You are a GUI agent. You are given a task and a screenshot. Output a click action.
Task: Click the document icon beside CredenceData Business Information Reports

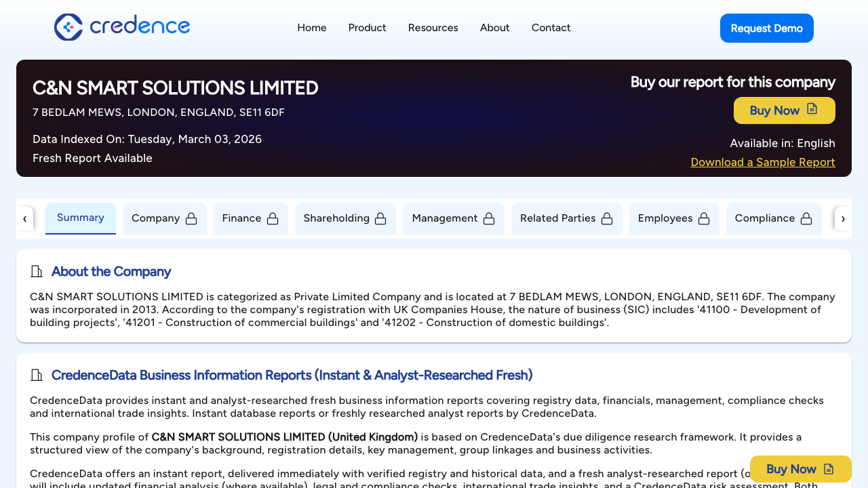36,375
